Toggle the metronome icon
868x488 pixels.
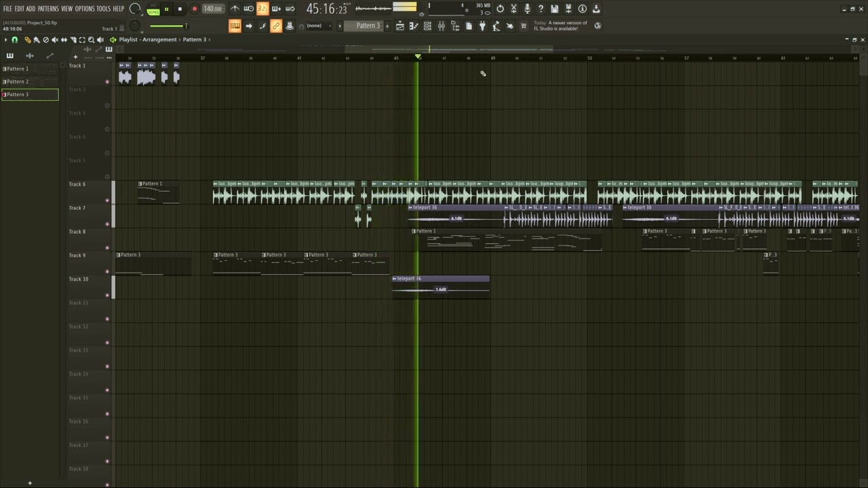[x=235, y=9]
